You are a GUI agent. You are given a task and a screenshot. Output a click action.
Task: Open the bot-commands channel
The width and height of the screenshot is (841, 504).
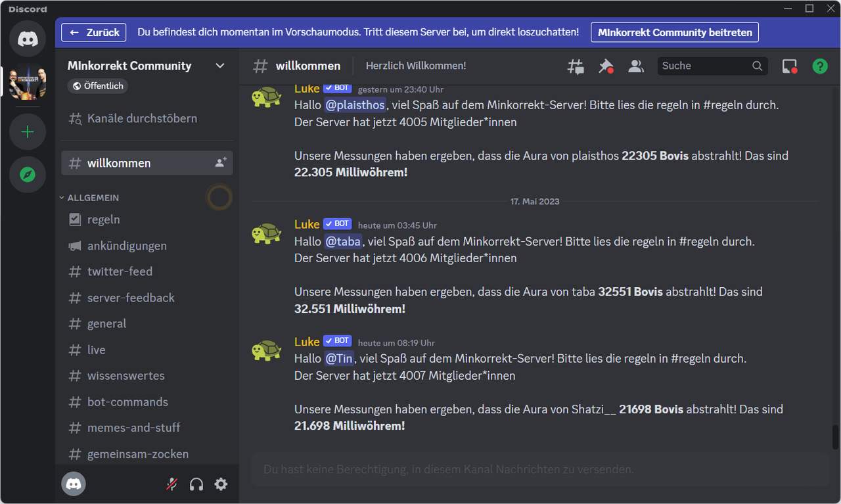tap(147, 401)
